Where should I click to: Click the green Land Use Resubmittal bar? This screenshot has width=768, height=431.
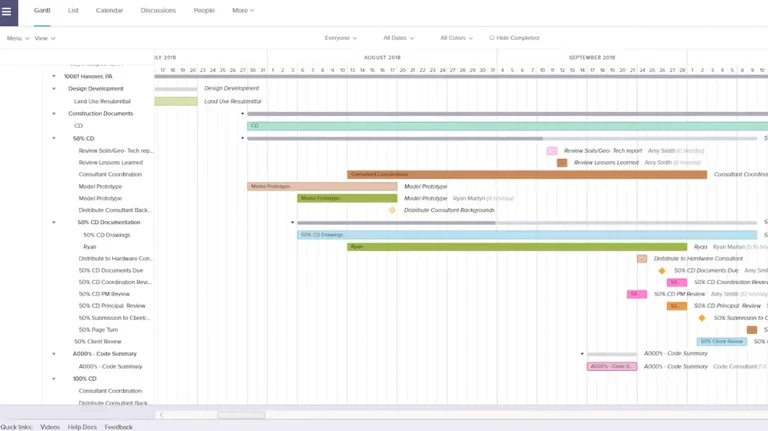[x=176, y=101]
